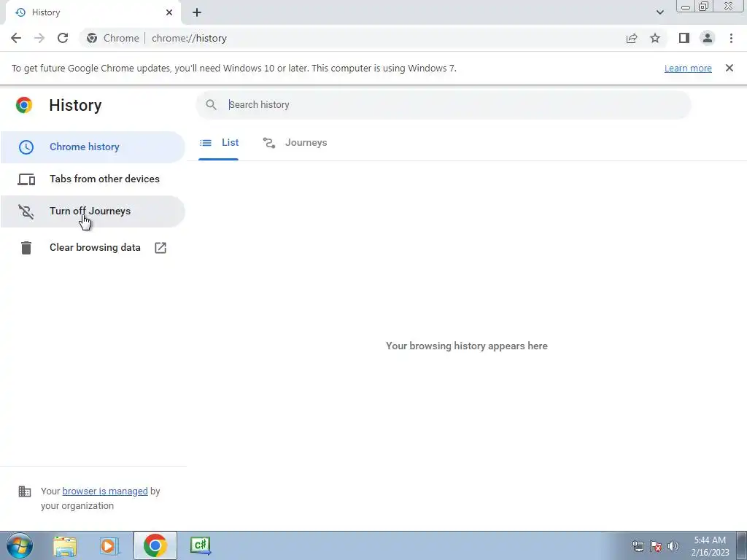Click the browser forward arrow

click(39, 38)
